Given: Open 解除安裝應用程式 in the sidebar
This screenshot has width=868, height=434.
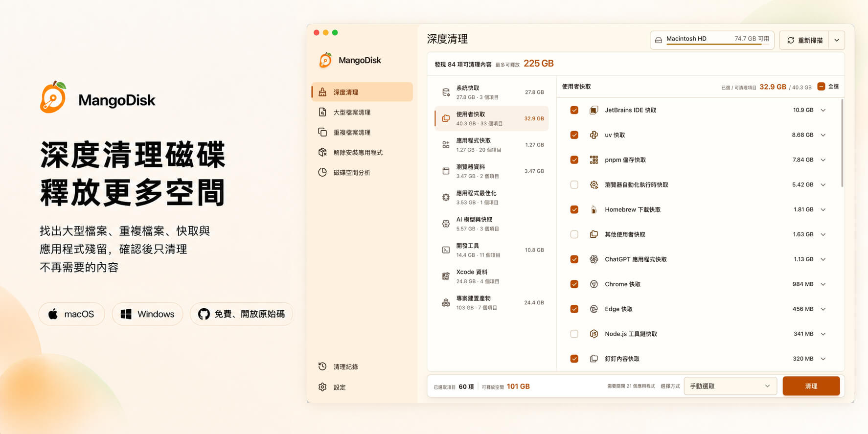Looking at the screenshot, I should click(x=362, y=152).
